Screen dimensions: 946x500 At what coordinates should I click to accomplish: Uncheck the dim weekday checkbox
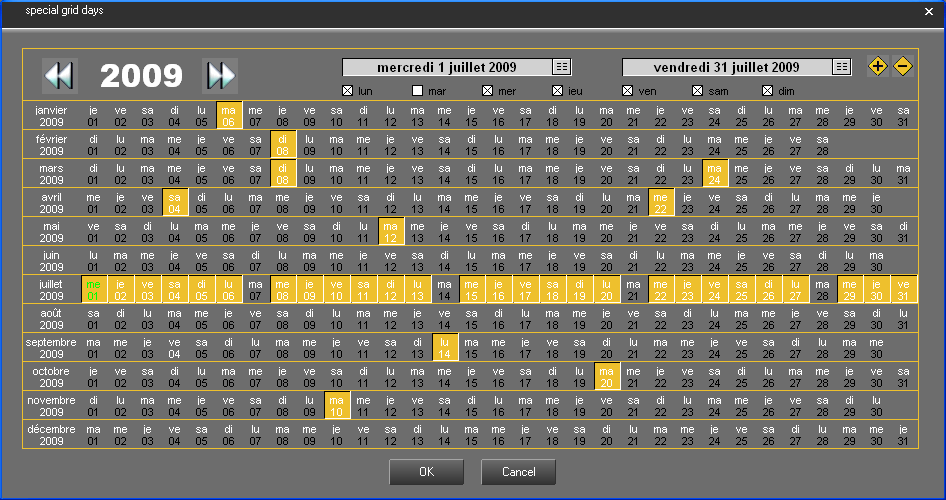(768, 91)
